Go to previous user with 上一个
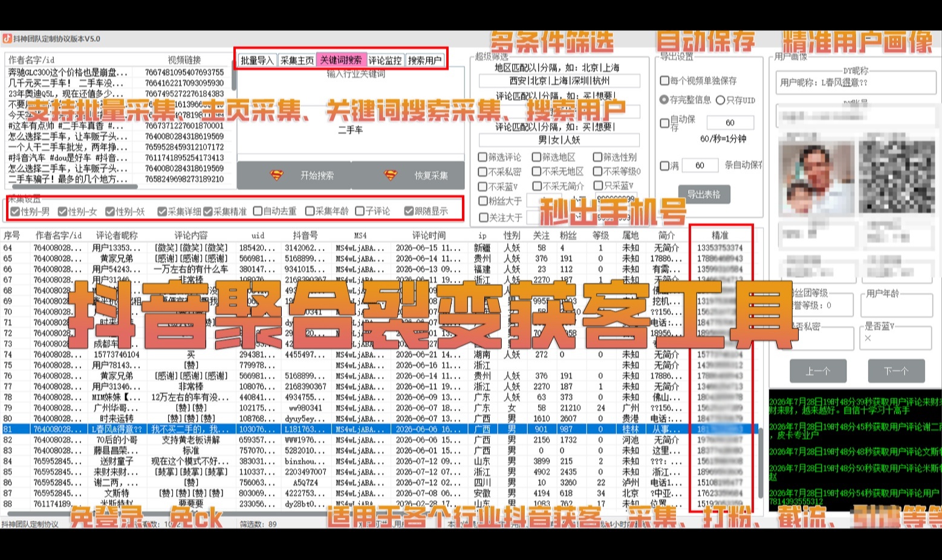 coord(817,371)
